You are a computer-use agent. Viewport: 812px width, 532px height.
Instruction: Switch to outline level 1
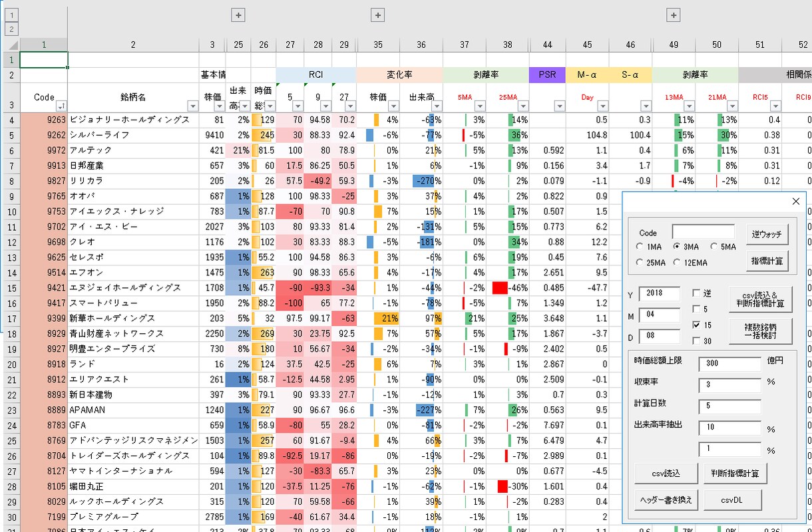tap(13, 15)
